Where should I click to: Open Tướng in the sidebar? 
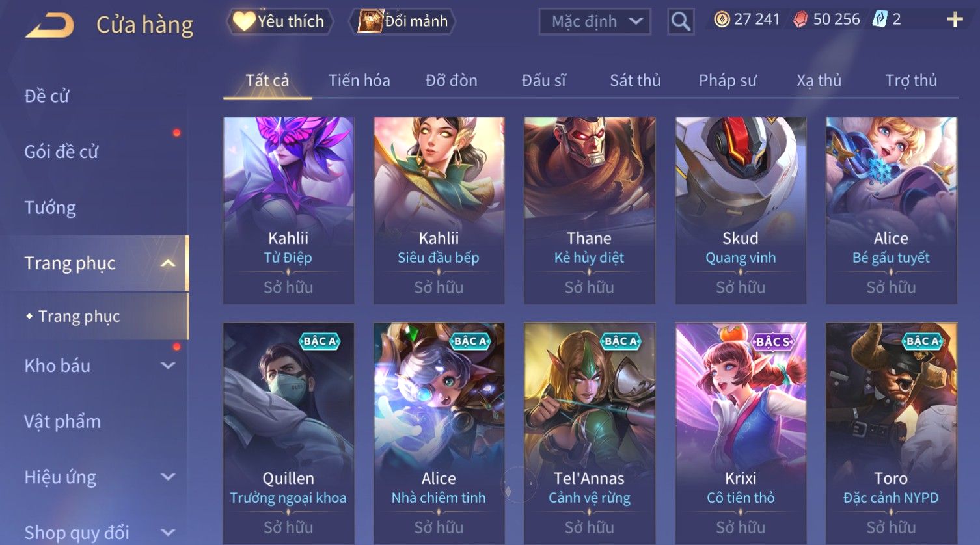(x=50, y=207)
